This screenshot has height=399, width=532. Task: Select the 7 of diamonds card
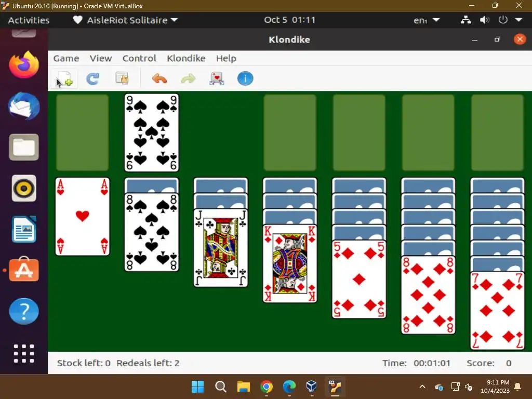[x=497, y=311]
